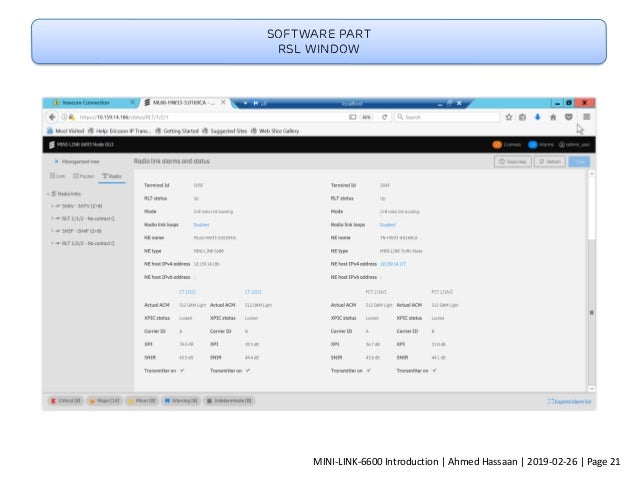Filter alarms by Critical severity
The image size is (638, 479).
[x=66, y=401]
